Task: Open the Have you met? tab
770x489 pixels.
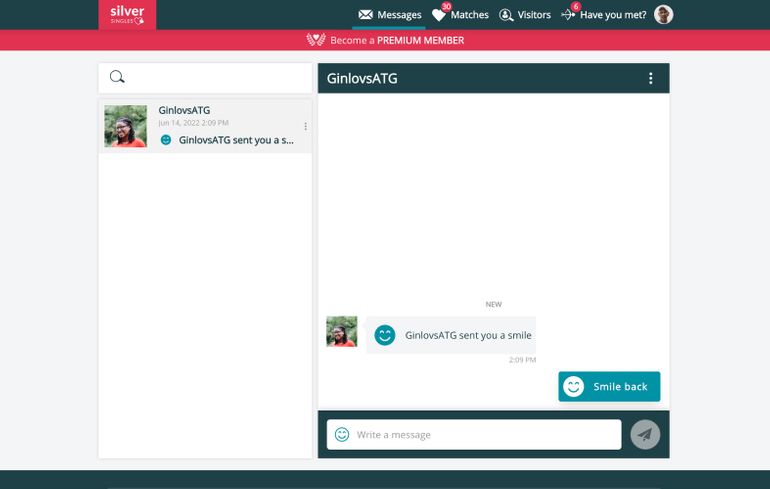Action: [604, 15]
